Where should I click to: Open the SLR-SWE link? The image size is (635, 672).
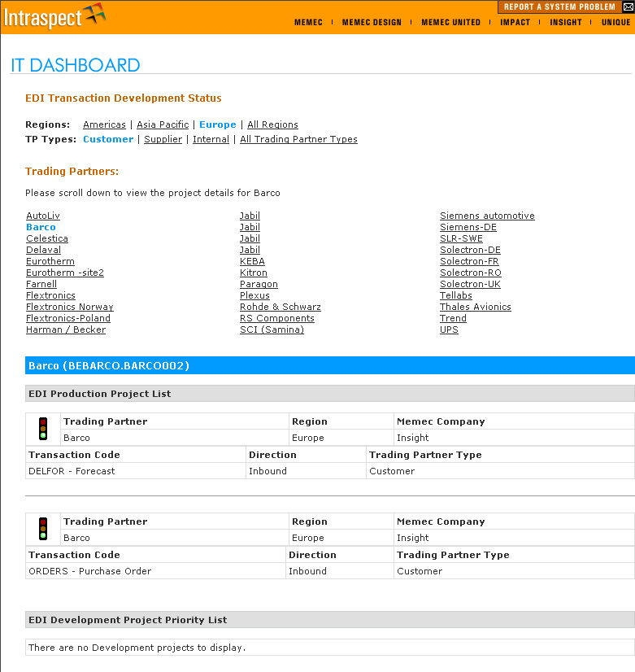[x=461, y=238]
